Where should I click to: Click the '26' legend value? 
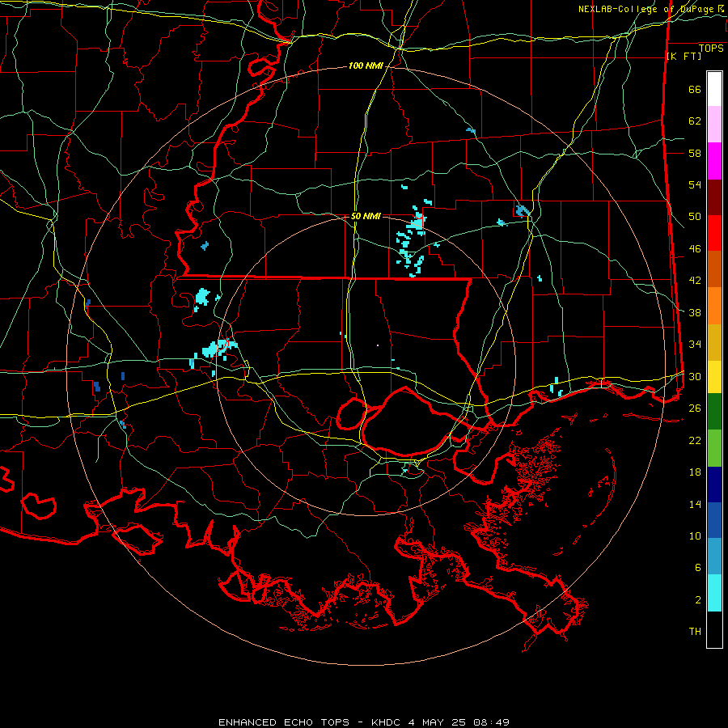coord(695,408)
